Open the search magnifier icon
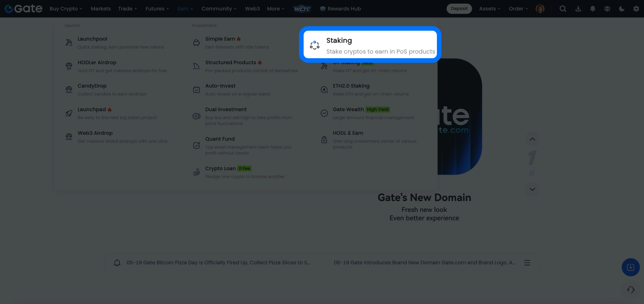644x304 pixels. [563, 8]
